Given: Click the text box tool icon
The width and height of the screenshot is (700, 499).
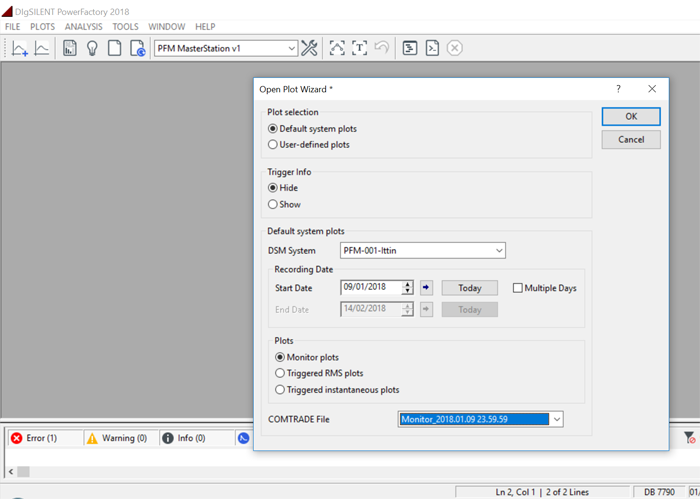Looking at the screenshot, I should (359, 48).
